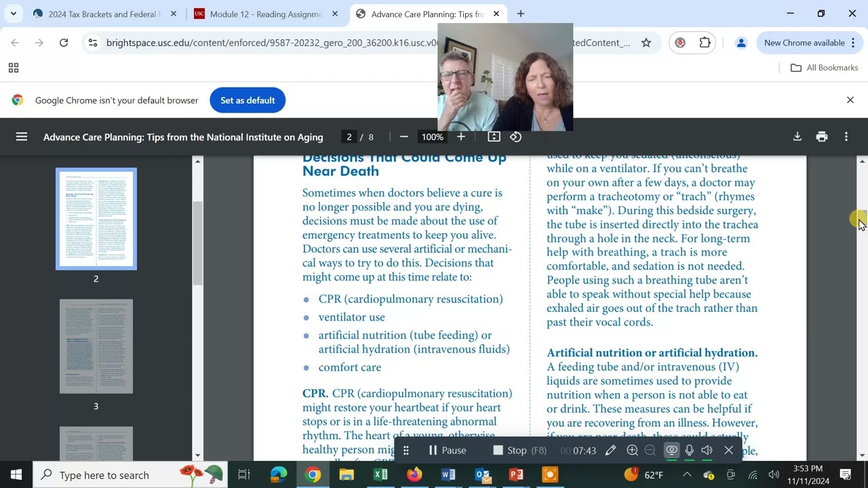Print the PDF document

click(x=822, y=137)
